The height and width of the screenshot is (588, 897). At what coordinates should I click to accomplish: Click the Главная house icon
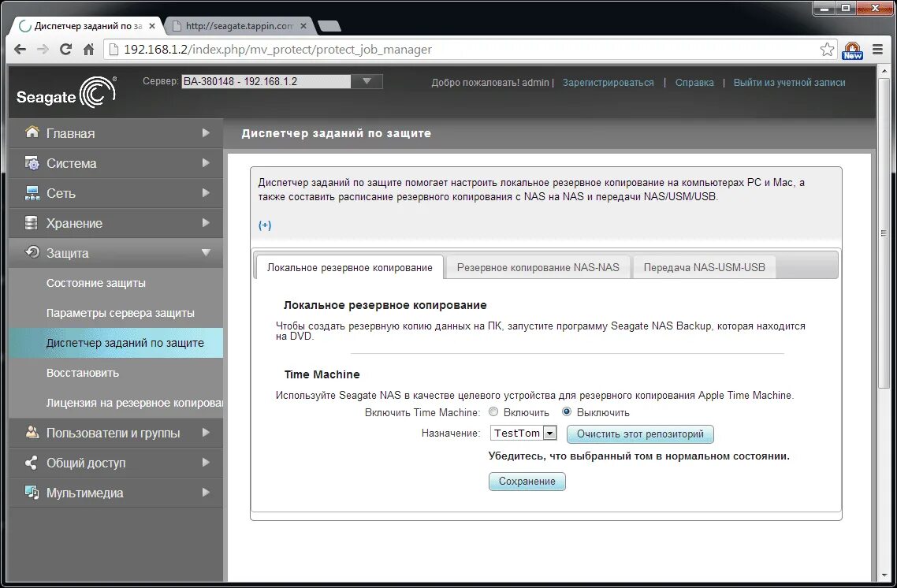32,132
